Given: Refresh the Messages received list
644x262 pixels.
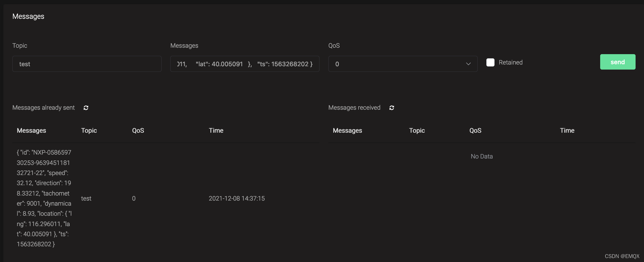Looking at the screenshot, I should 391,108.
